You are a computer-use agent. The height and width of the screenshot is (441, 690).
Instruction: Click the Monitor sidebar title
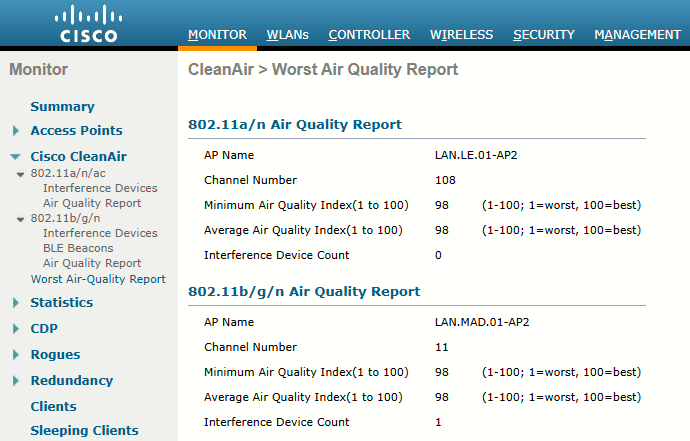tap(38, 70)
